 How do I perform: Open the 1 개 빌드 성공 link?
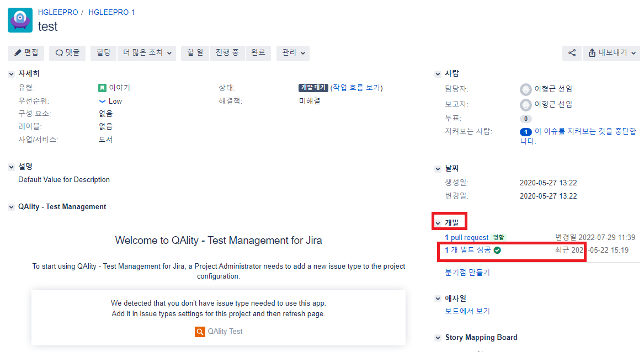coord(468,250)
